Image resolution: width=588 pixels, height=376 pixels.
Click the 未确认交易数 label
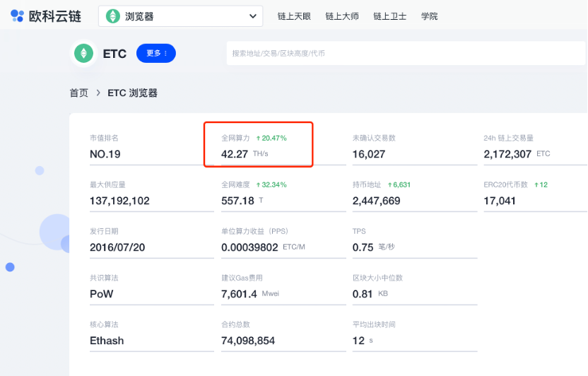click(x=374, y=138)
